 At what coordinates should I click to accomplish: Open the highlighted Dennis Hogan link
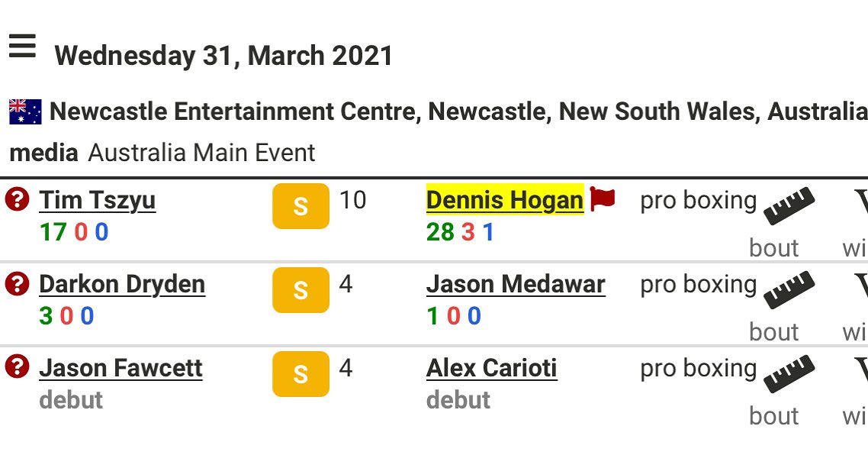pos(505,201)
